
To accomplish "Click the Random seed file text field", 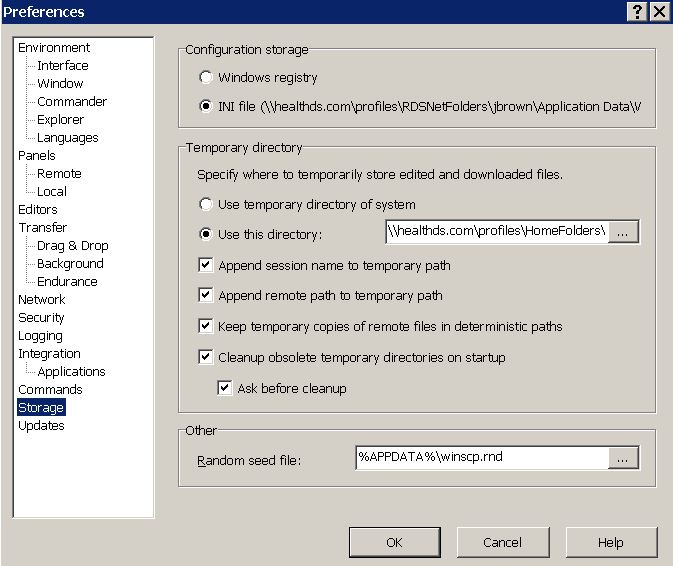I will point(482,458).
